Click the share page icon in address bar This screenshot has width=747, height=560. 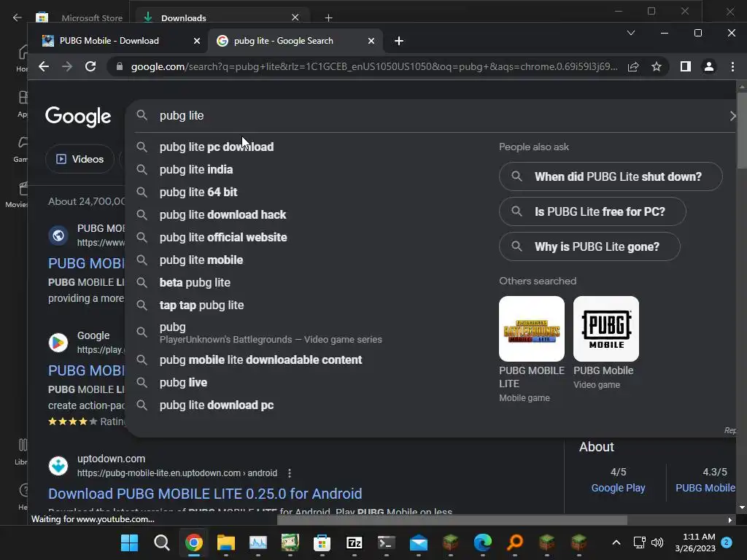pos(633,66)
